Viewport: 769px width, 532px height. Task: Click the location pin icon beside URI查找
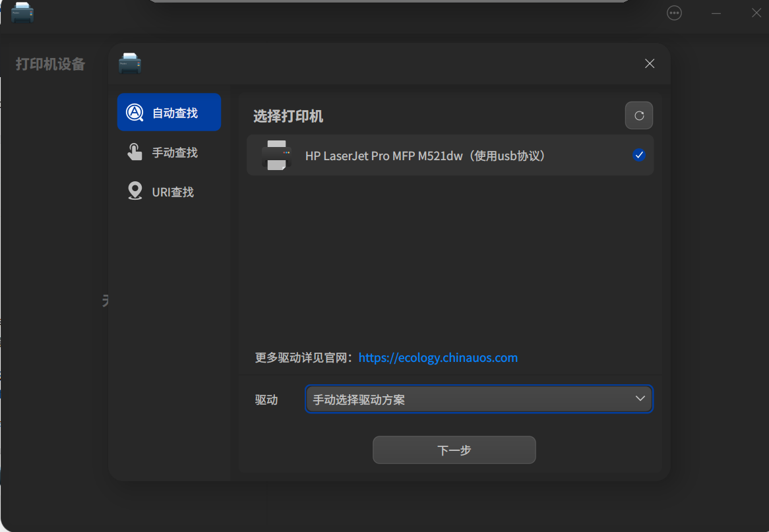tap(135, 191)
